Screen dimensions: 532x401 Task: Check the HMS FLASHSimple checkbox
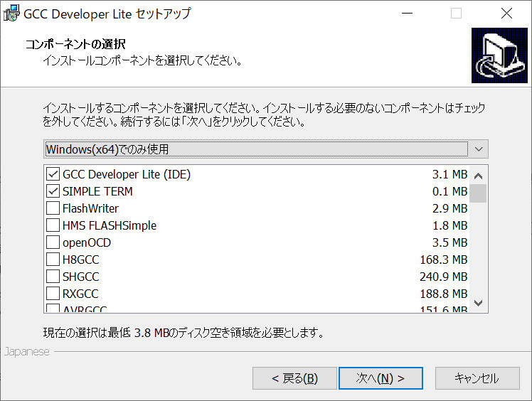tap(53, 225)
